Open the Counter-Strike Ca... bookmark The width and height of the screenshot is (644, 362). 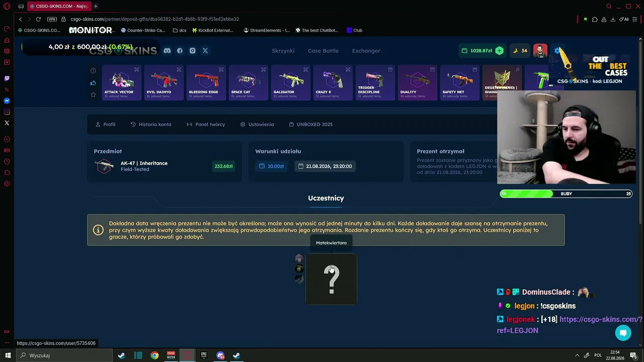(143, 30)
